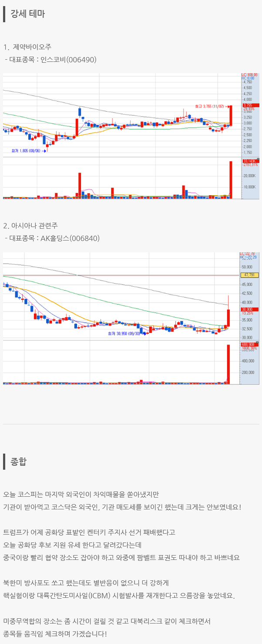Click the LC/HC label on the AK홀딩스 chart
Viewport: 262px width, 644px height.
(x=248, y=256)
